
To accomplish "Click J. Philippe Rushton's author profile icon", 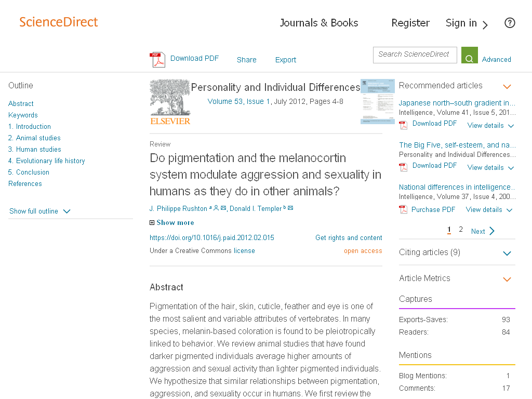I will 216,208.
